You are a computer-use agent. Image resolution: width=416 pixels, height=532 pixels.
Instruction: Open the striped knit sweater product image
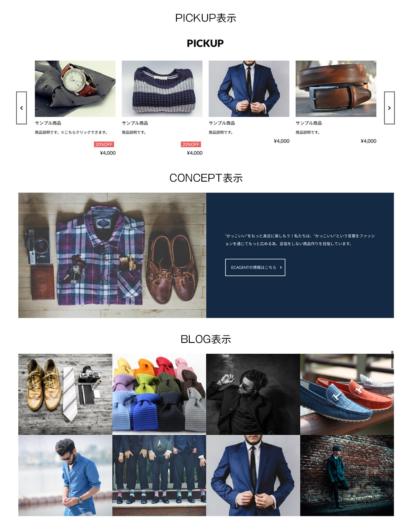tap(162, 89)
